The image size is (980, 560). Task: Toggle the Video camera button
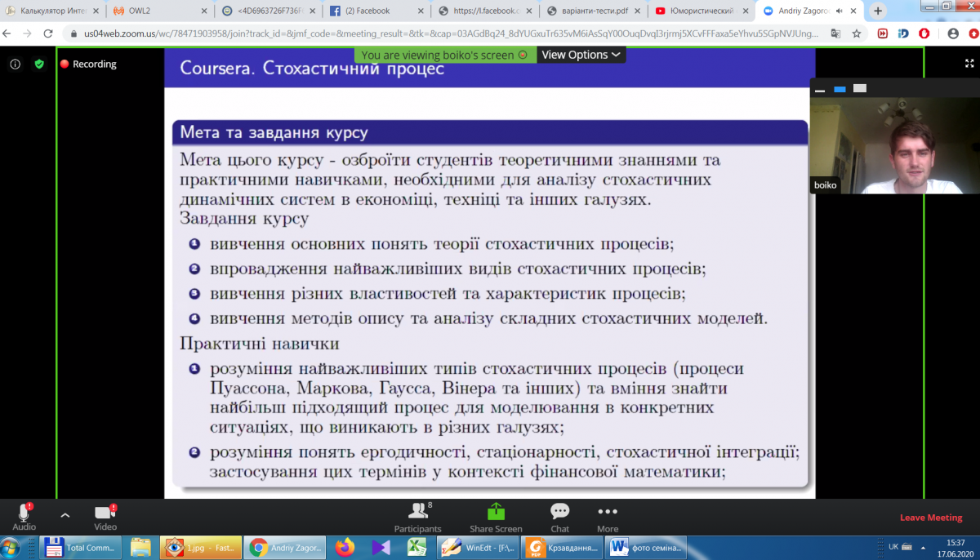click(105, 516)
